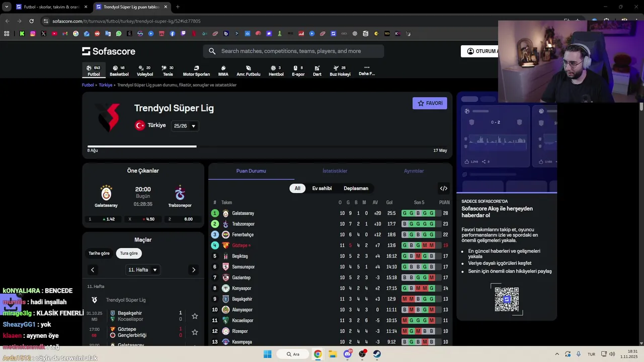Follow the Futbol breadcrumb link
Viewport: 644px width, 362px height.
(88, 85)
